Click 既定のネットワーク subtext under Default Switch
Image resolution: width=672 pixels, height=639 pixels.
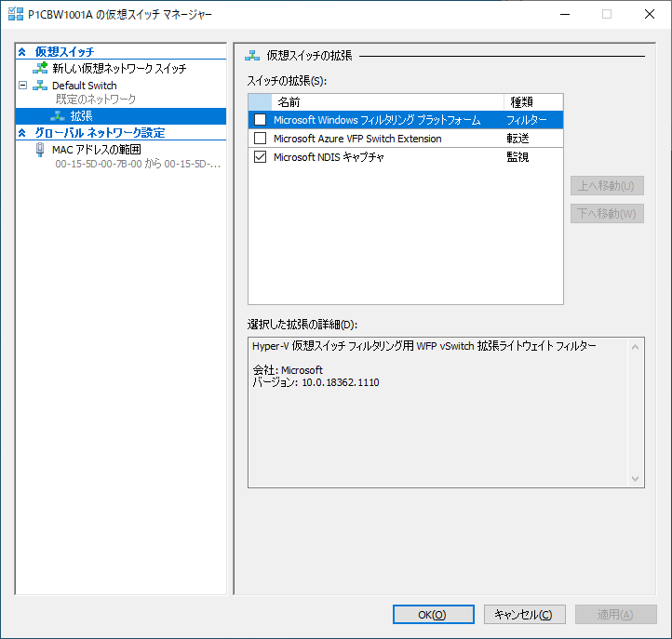[96, 99]
